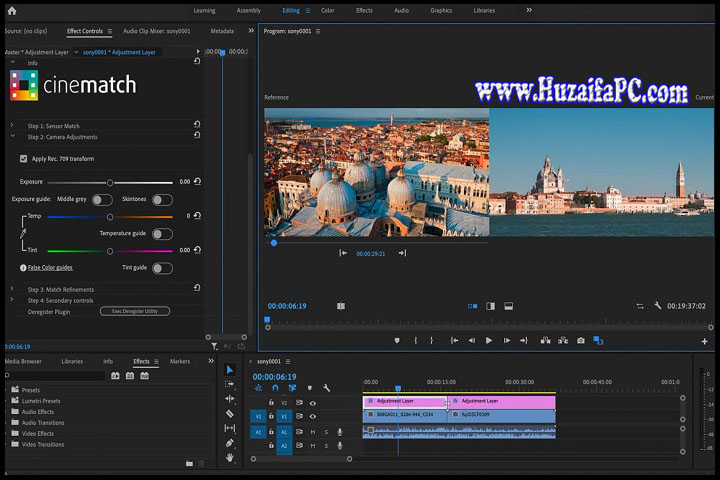Open the Markers panel tab
The height and width of the screenshot is (480, 720).
180,361
